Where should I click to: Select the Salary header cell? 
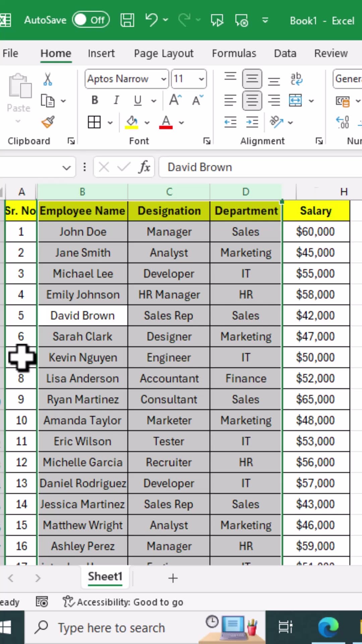click(316, 211)
